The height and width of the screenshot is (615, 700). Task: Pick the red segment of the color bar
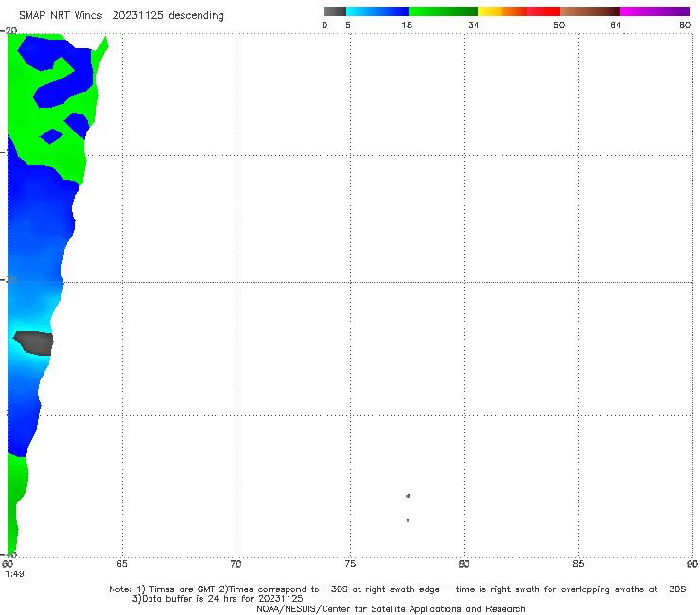pos(543,11)
